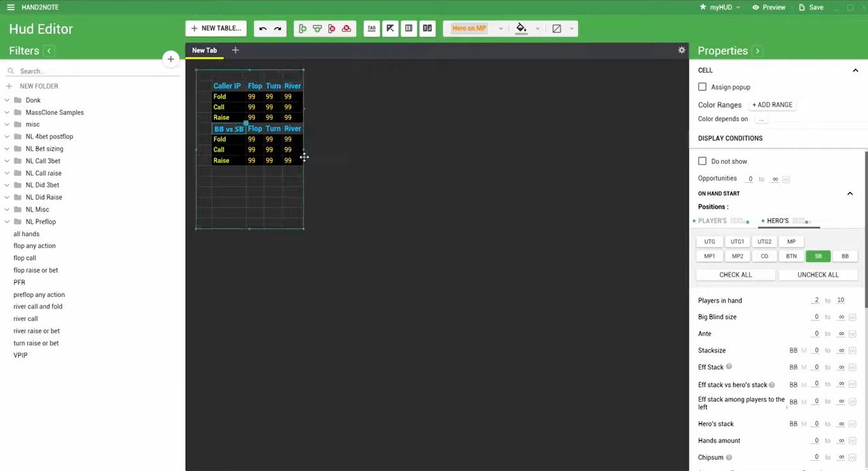The height and width of the screenshot is (471, 868).
Task: Click the border style square icon
Action: pos(557,29)
